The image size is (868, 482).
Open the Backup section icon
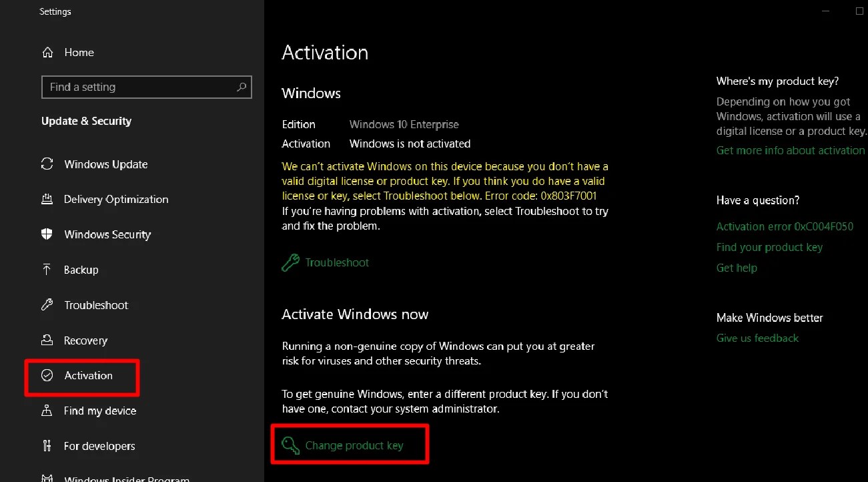pos(47,270)
